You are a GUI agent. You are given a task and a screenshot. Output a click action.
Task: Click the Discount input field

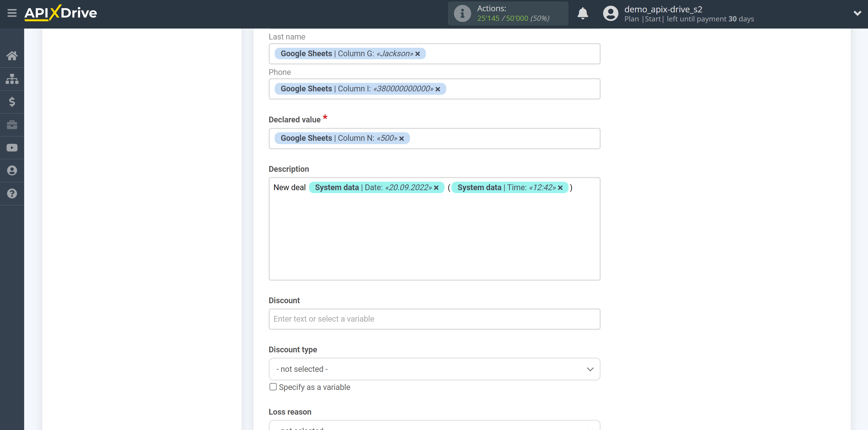[x=435, y=318]
